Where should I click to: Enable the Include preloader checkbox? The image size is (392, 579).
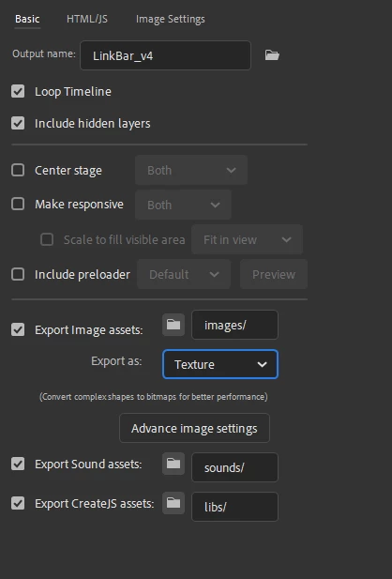[x=18, y=274]
